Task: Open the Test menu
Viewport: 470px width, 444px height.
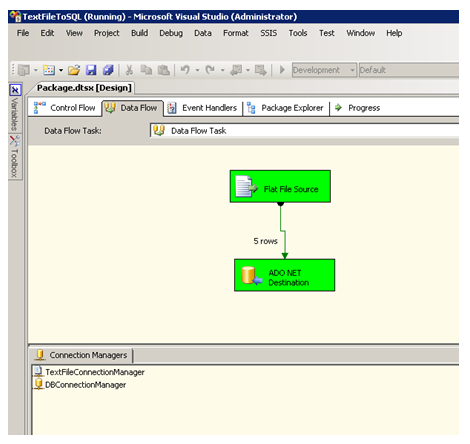Action: (327, 33)
